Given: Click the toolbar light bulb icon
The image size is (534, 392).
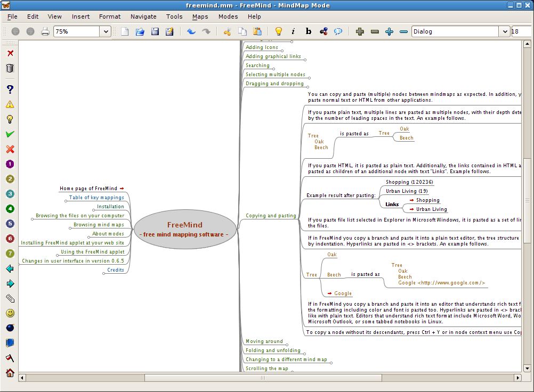Looking at the screenshot, I should point(279,31).
